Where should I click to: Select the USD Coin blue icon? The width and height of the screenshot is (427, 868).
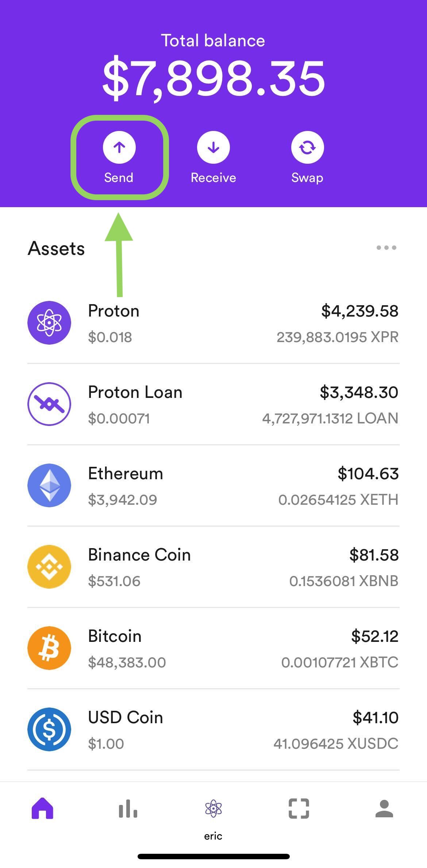(49, 729)
